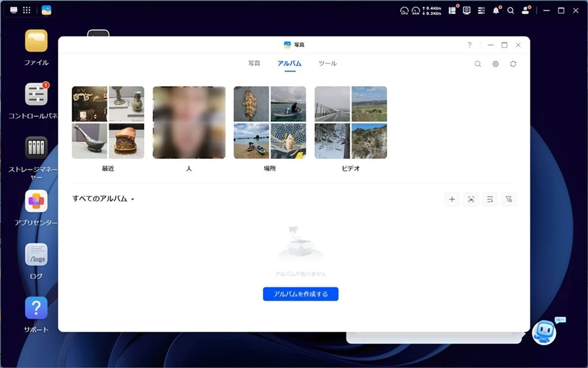Open the user account icon in top bar
Viewport: 588px width, 368px height.
525,11
